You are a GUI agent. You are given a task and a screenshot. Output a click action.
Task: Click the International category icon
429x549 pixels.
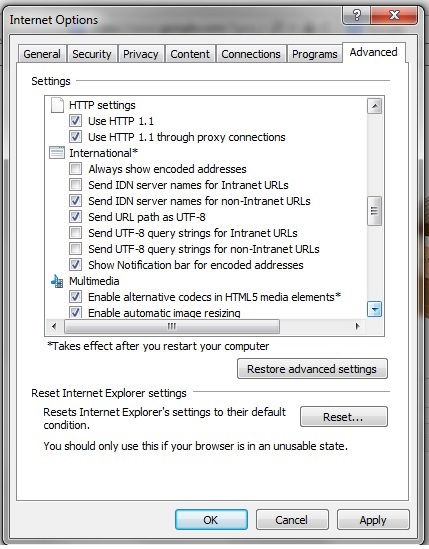pos(57,153)
